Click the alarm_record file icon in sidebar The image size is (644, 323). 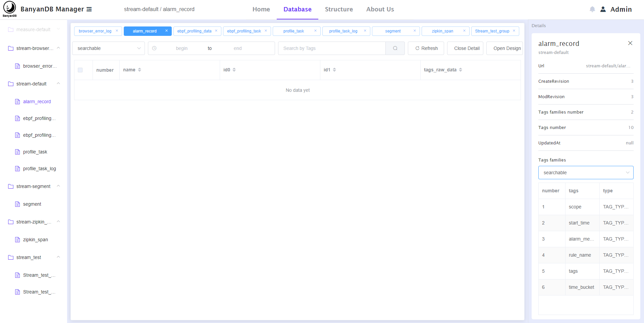coord(17,102)
